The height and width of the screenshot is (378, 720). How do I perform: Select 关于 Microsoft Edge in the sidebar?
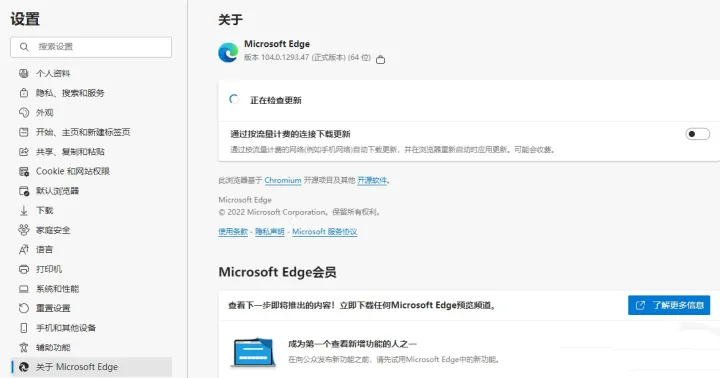[91, 367]
